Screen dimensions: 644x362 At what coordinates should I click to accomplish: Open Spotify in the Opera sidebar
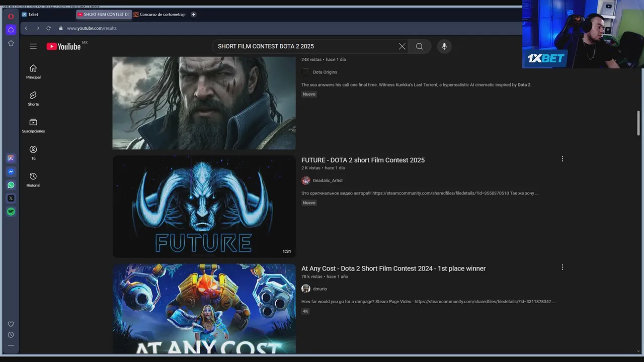point(11,212)
